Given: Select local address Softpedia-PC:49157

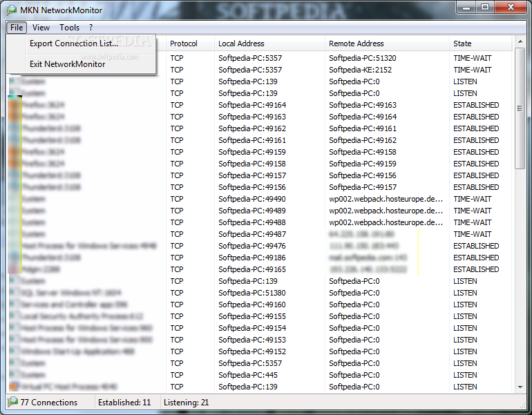Looking at the screenshot, I should pyautogui.click(x=252, y=175).
